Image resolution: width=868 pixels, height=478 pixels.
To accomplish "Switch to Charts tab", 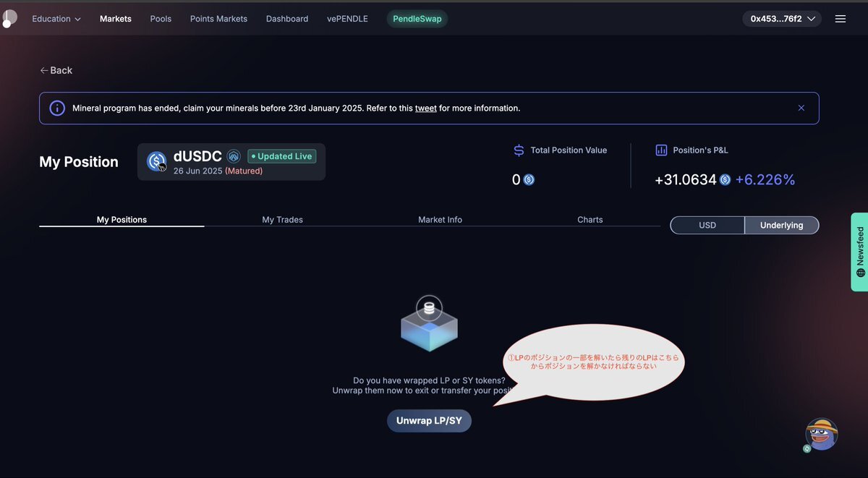I will coord(590,220).
